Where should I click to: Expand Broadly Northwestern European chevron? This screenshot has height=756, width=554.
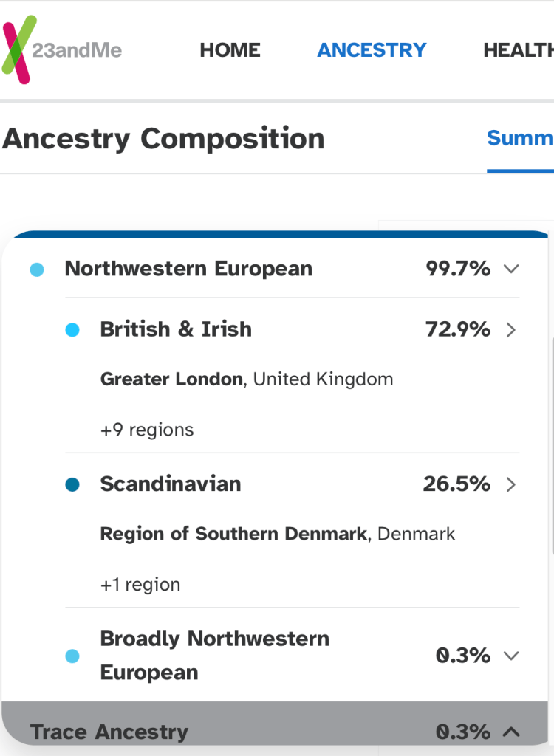511,656
